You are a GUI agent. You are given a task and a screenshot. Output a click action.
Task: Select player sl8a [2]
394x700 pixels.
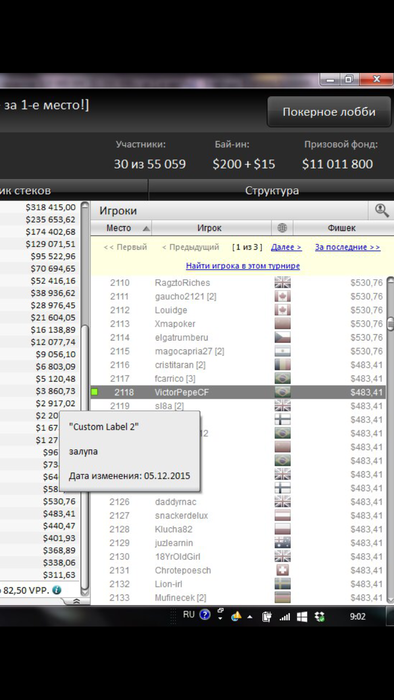pos(238,406)
